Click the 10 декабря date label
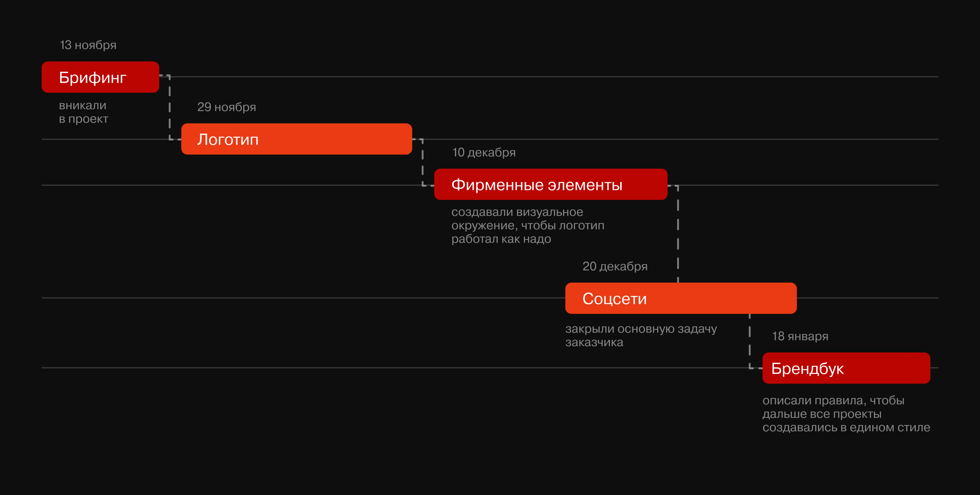The width and height of the screenshot is (980, 495). [484, 153]
